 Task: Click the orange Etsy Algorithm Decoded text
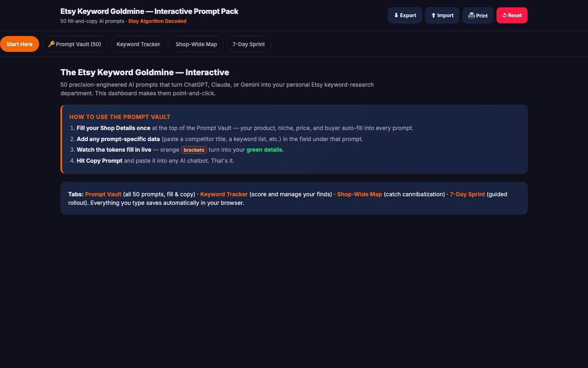[x=157, y=21]
